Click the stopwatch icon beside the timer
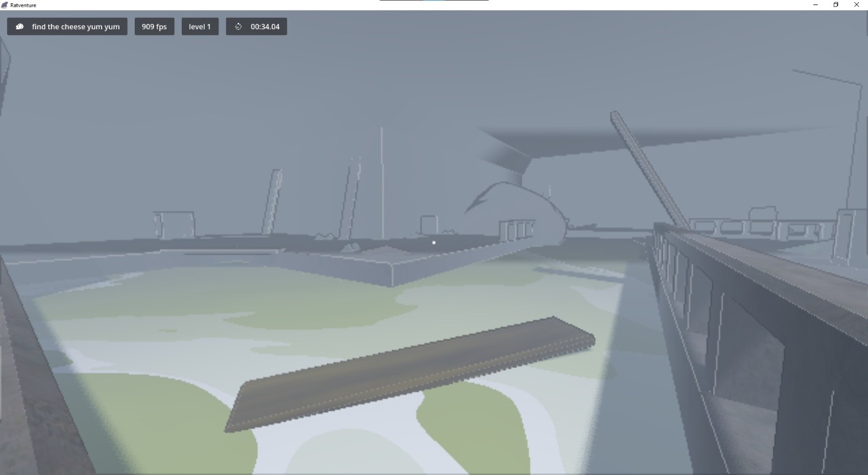 [x=238, y=27]
